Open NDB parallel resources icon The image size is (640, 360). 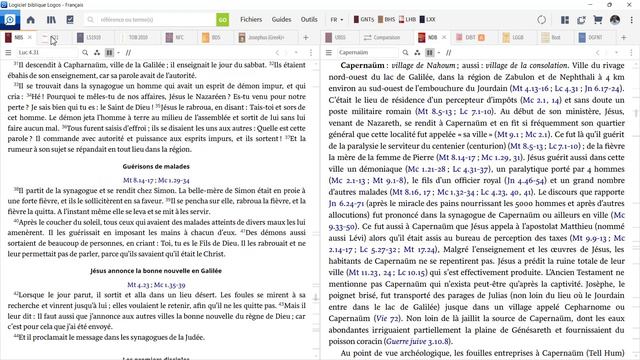pos(449,53)
